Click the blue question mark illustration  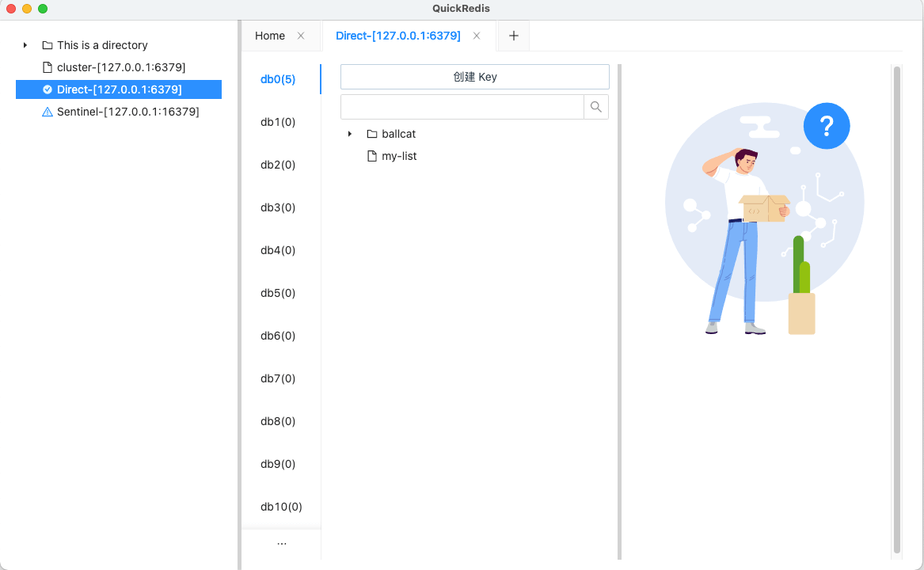[826, 126]
